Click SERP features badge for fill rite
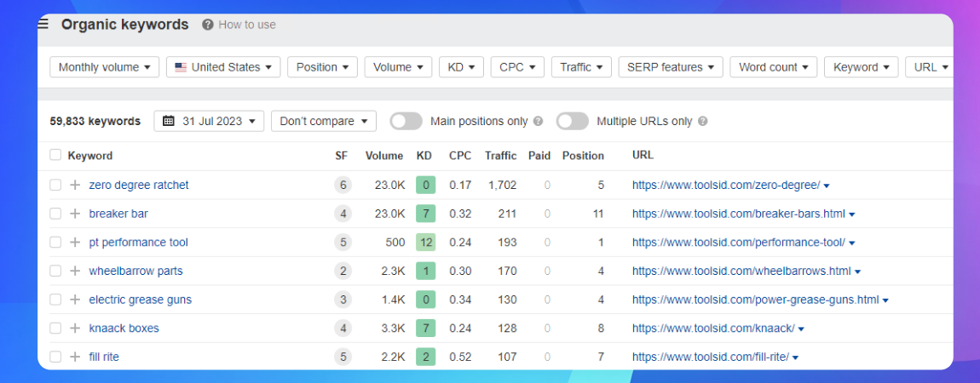 point(343,357)
